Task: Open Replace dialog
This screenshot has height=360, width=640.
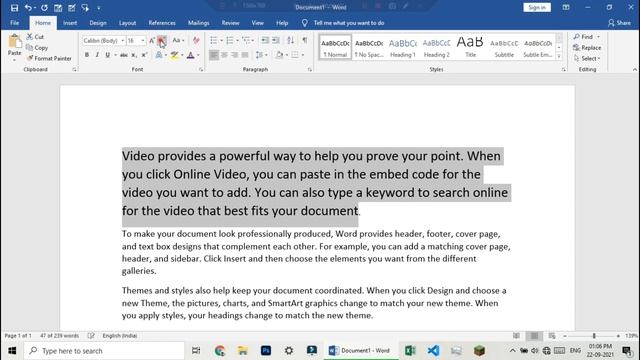Action: click(x=587, y=48)
